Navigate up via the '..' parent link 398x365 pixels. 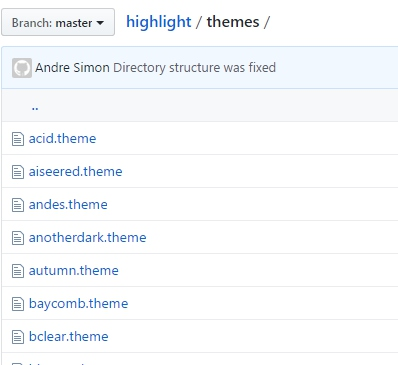[35, 107]
